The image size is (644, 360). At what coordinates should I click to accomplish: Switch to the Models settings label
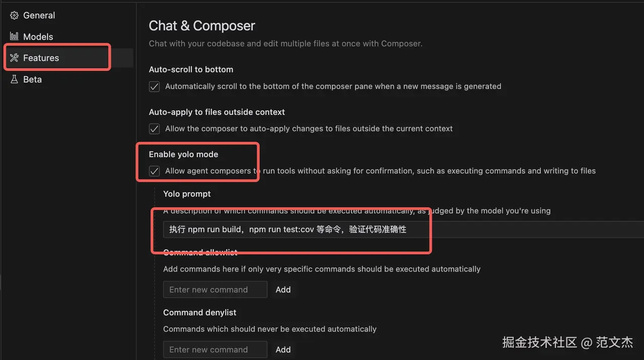pos(38,37)
